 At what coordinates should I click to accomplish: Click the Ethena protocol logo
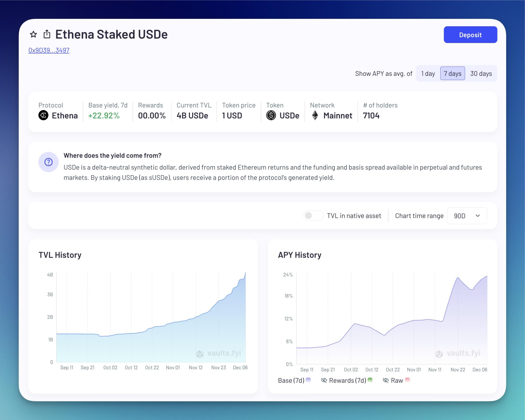[x=43, y=115]
